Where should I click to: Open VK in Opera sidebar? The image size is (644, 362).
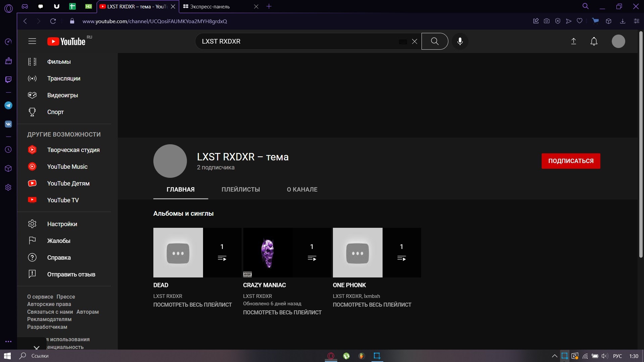point(8,124)
